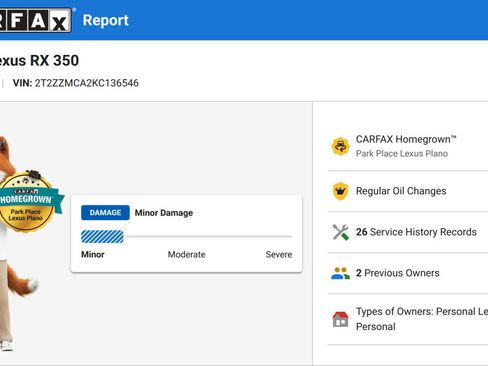Click the CARFAX logo in the header
The height and width of the screenshot is (366, 488).
click(35, 20)
